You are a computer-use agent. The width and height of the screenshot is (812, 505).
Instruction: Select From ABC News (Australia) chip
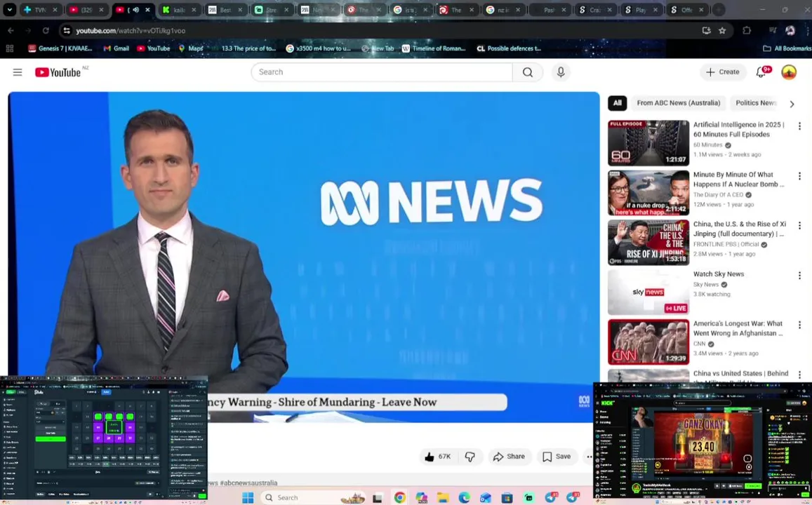[x=679, y=103]
